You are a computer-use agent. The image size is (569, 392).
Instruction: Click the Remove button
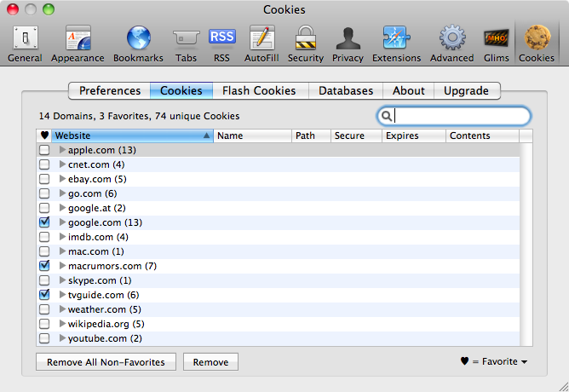pos(211,362)
